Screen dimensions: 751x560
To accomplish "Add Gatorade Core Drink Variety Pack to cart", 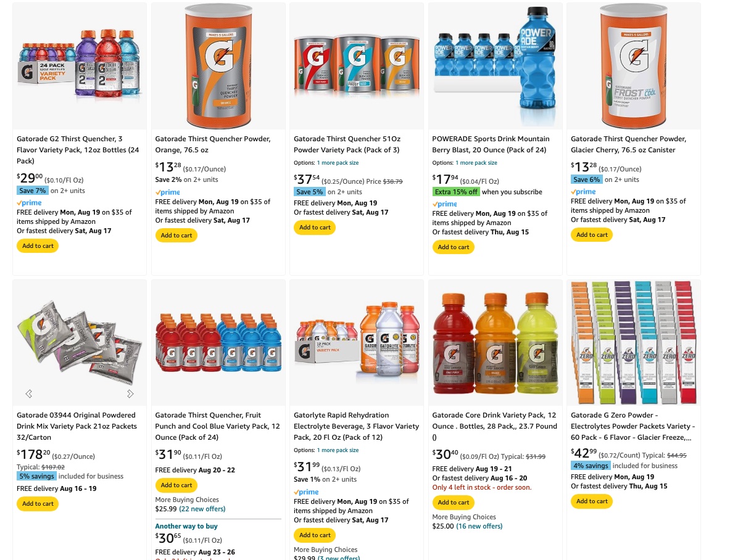I will tap(454, 503).
